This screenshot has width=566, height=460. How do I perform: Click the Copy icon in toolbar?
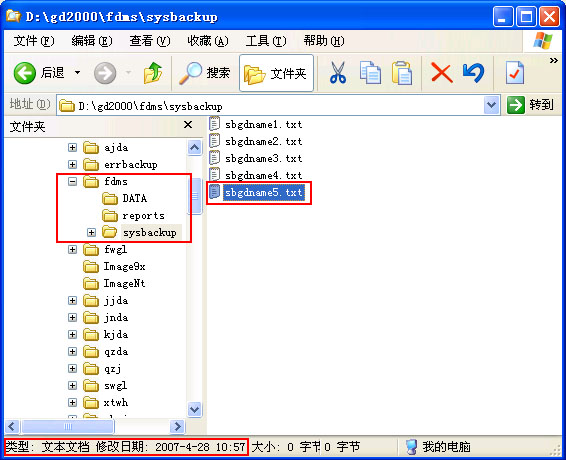[370, 73]
